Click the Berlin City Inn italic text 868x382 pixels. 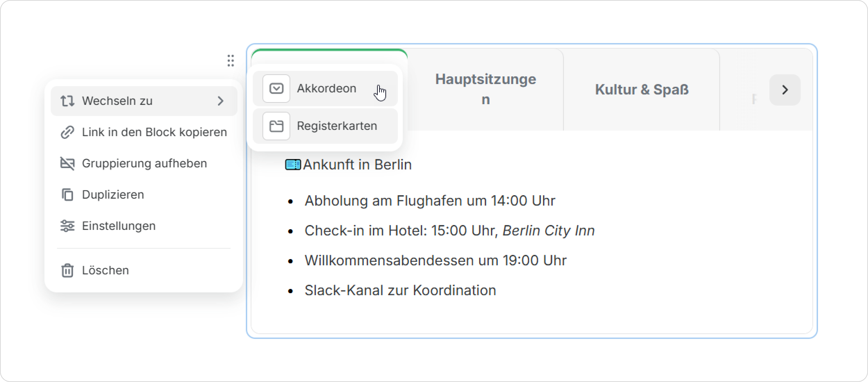point(549,231)
